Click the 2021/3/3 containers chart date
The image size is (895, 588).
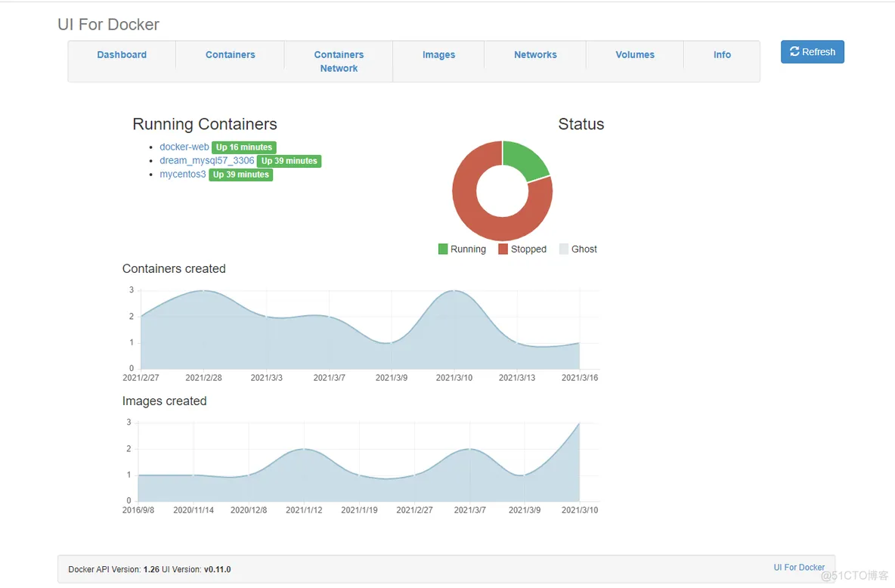[267, 378]
